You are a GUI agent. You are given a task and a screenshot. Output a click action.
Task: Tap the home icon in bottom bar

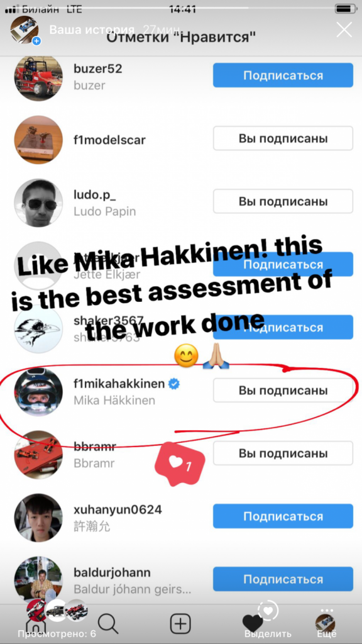[x=36, y=626]
